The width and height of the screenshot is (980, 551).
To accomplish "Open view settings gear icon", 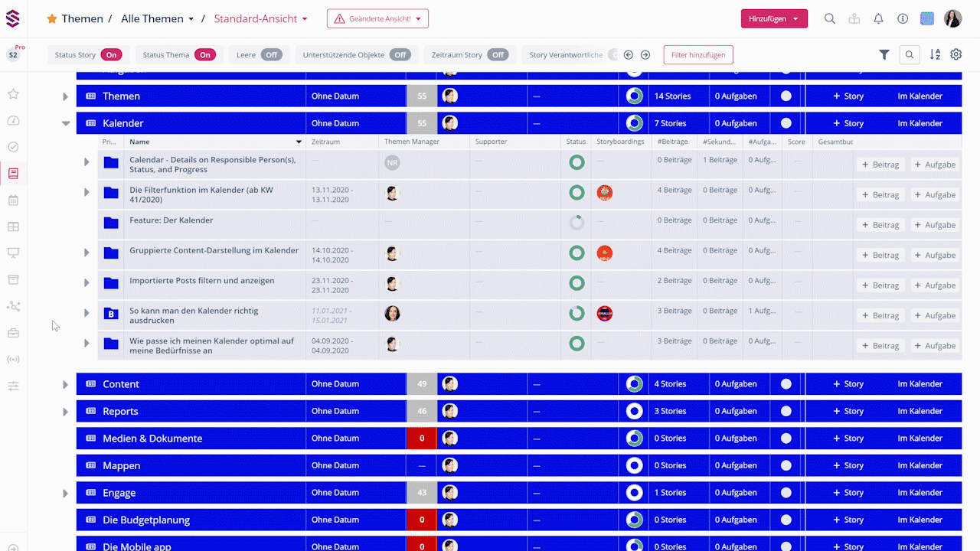I will point(956,54).
